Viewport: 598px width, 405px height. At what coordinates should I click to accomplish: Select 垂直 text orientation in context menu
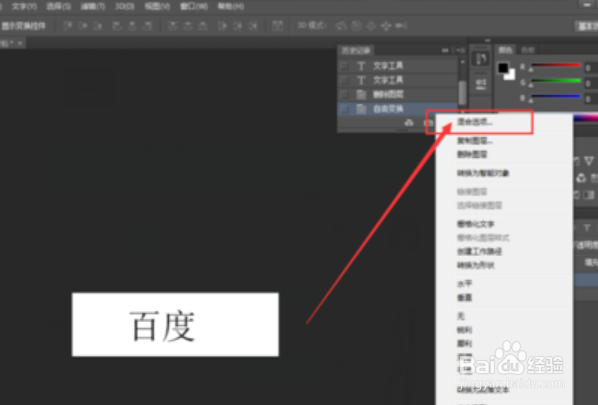[504, 297]
